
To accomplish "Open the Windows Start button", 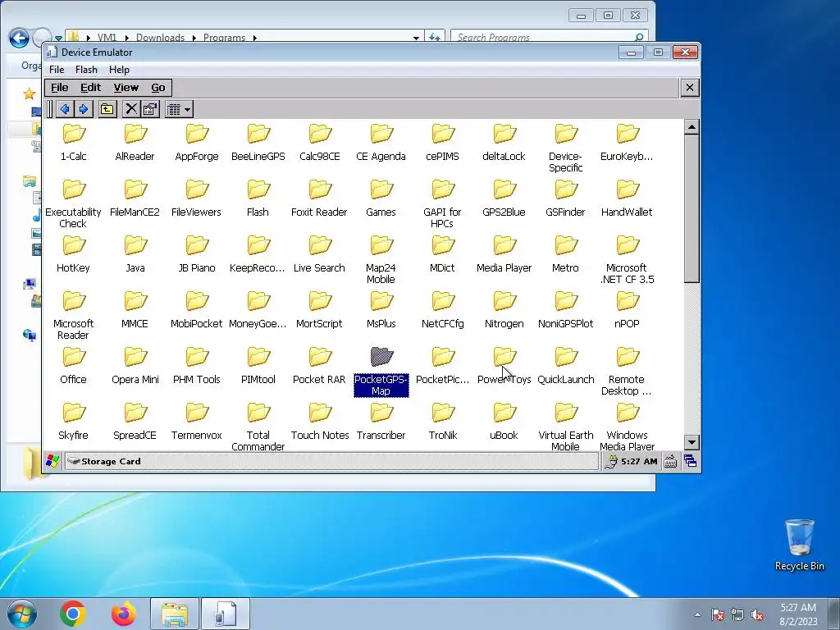I will pyautogui.click(x=22, y=614).
